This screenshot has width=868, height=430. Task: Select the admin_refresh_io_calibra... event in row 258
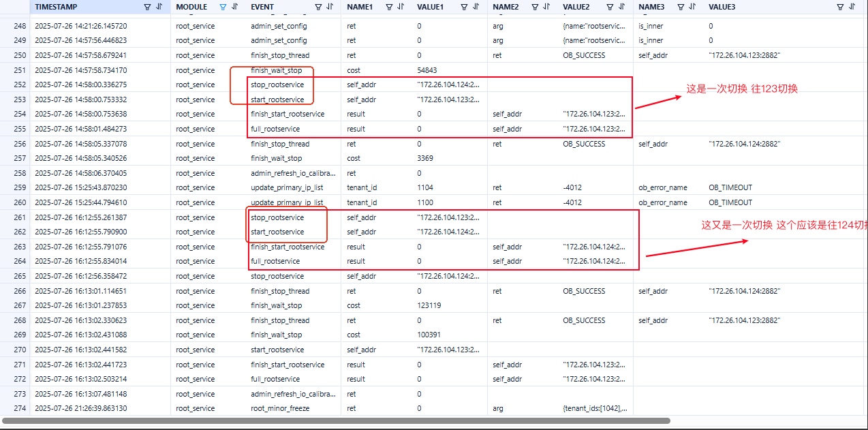[293, 173]
